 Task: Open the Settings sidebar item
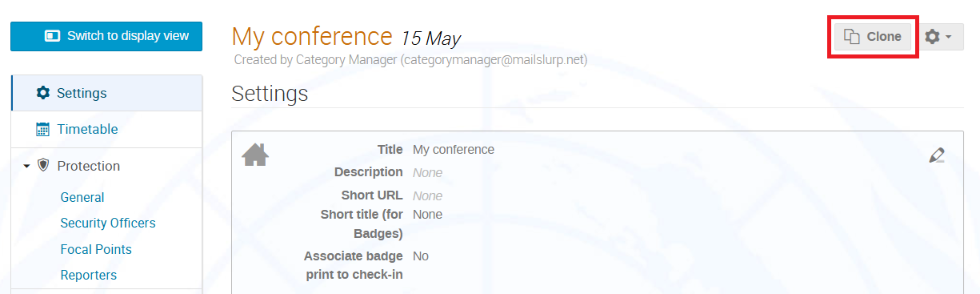coord(107,93)
